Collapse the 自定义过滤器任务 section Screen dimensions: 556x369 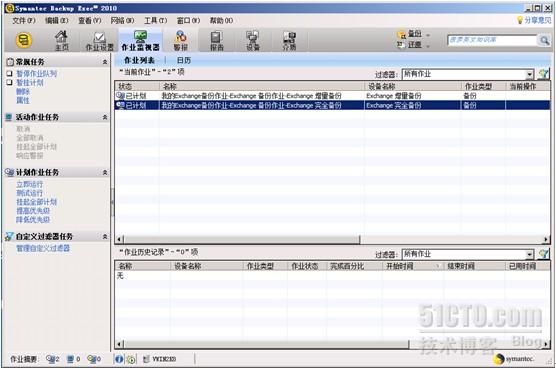[105, 236]
